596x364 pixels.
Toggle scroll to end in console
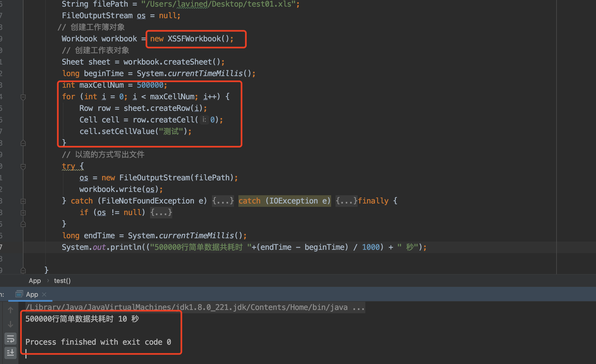tap(10, 353)
